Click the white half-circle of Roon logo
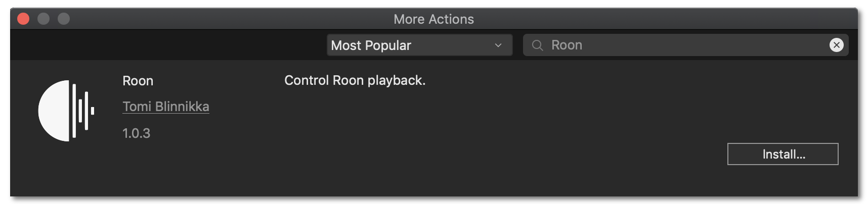 click(54, 111)
